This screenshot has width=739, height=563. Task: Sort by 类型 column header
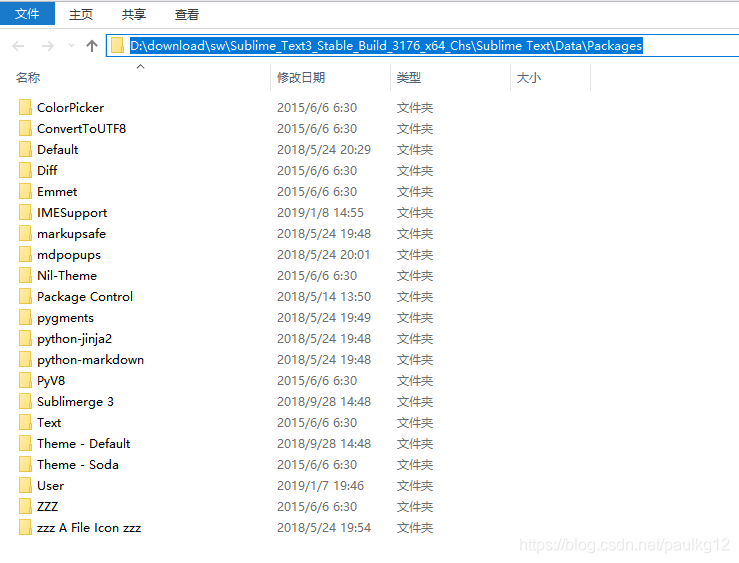409,77
